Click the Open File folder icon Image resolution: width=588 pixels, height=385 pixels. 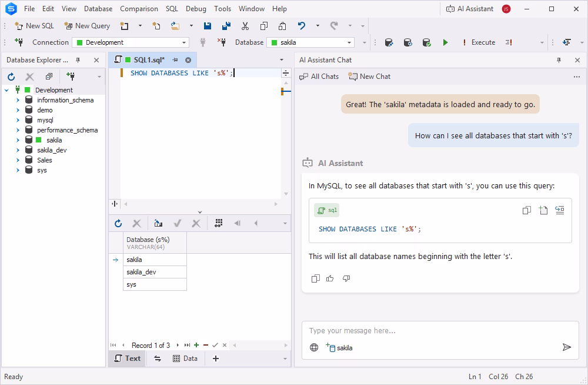(x=175, y=26)
